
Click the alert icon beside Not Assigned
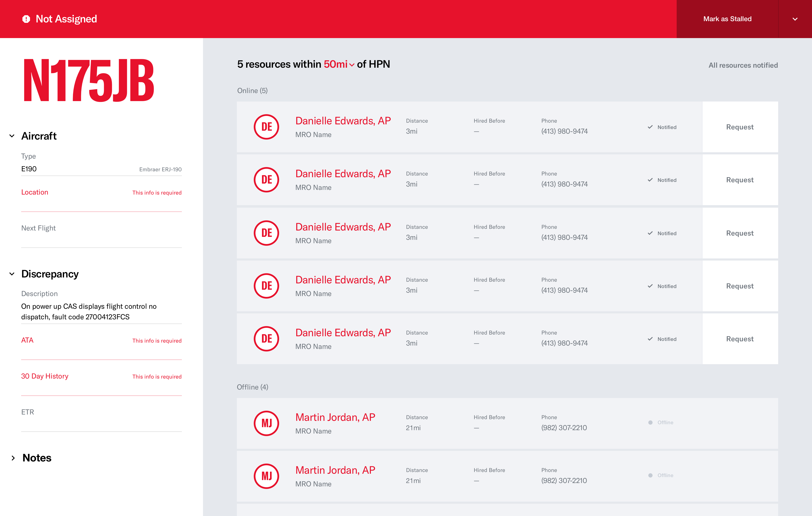26,19
